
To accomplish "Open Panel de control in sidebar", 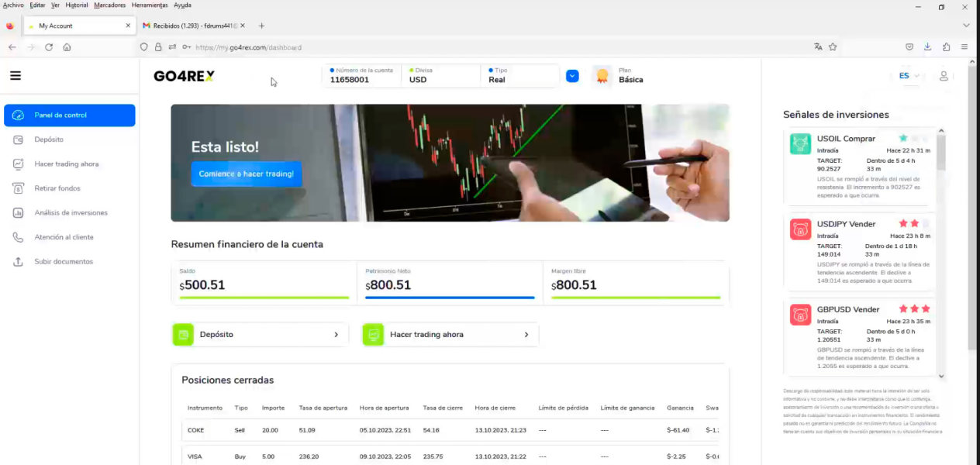I will (x=70, y=115).
